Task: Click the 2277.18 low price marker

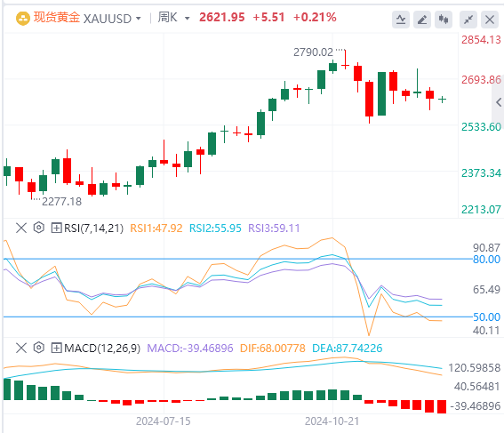Action: pos(61,202)
